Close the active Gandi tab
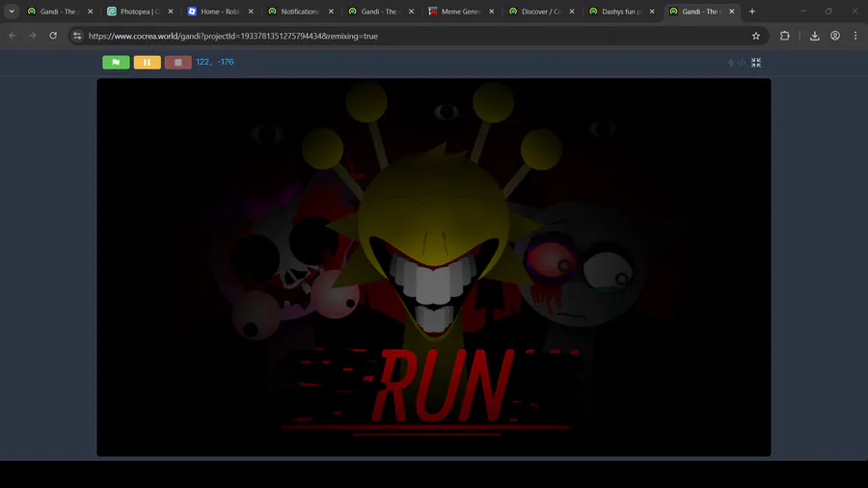The height and width of the screenshot is (488, 868). tap(732, 11)
